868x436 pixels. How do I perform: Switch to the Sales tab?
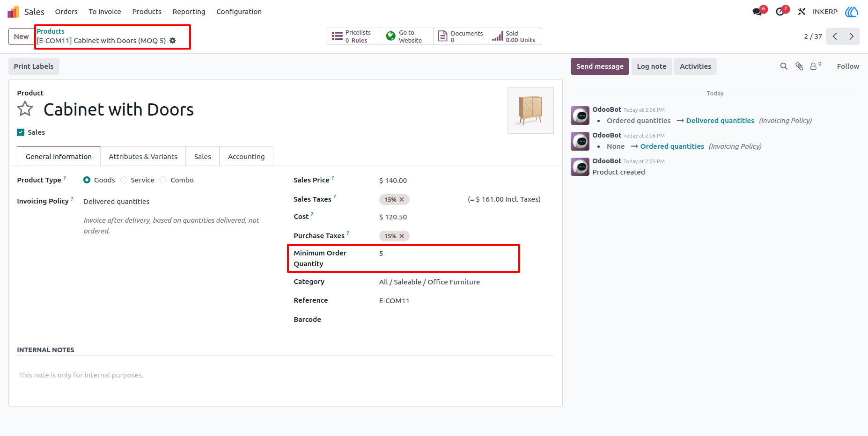click(x=203, y=157)
